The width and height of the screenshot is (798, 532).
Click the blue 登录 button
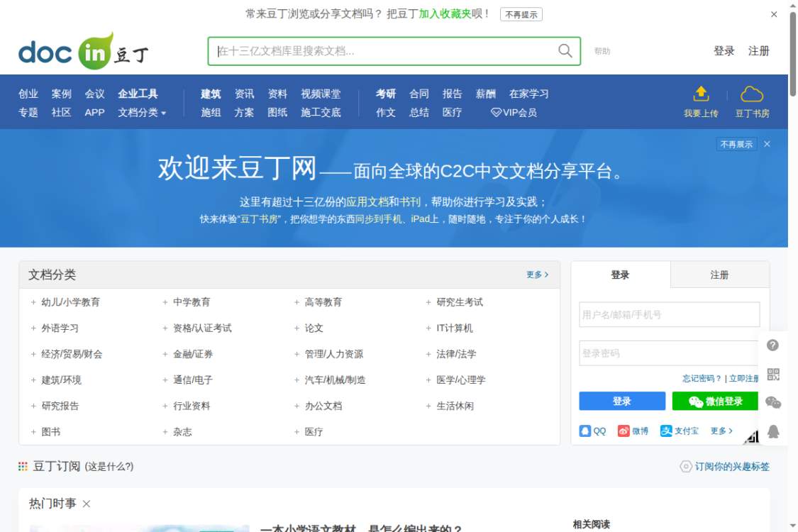point(622,401)
